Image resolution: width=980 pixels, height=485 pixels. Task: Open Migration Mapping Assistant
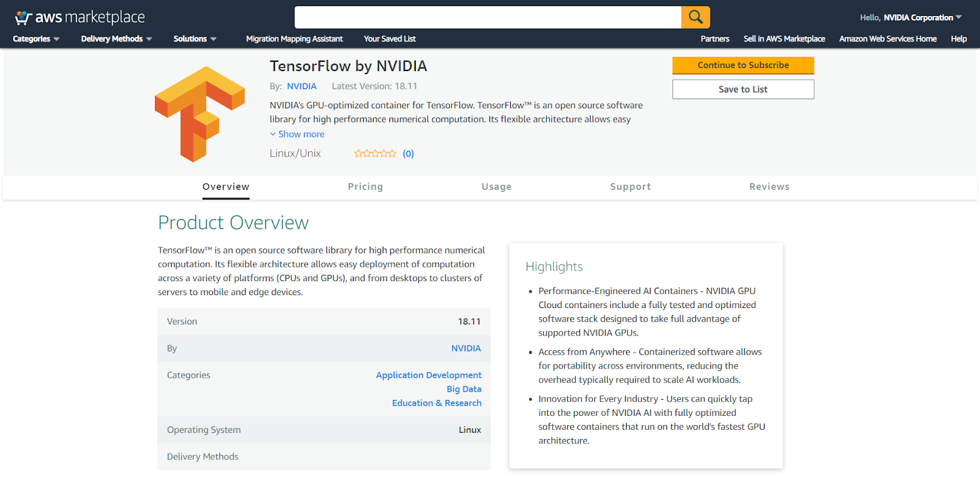coord(295,39)
